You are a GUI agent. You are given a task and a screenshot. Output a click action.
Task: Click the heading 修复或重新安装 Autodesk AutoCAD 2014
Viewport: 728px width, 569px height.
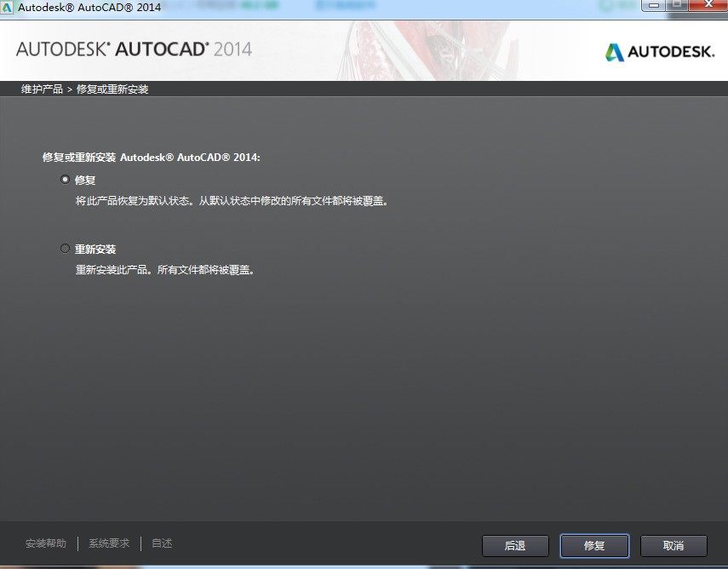pyautogui.click(x=152, y=158)
